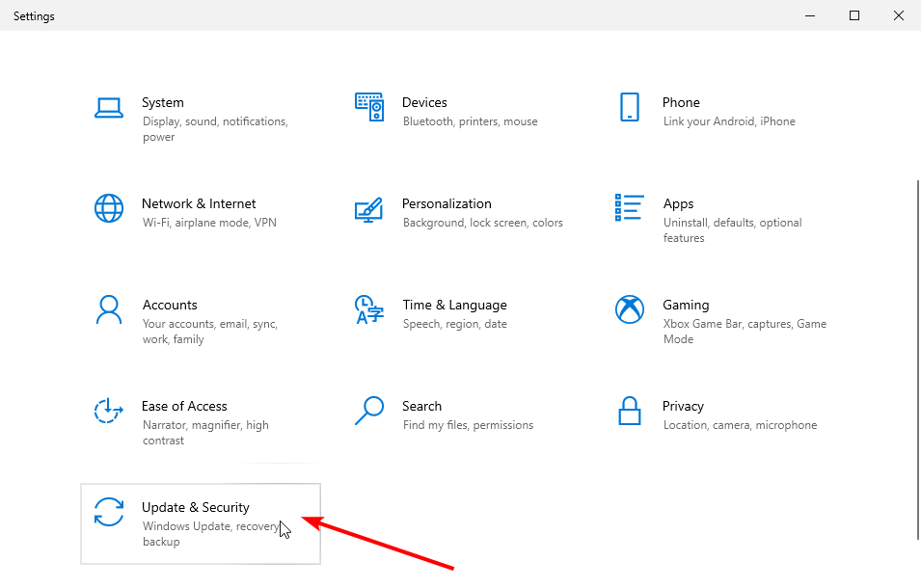The width and height of the screenshot is (921, 588).
Task: Open the Gaming Xbox icon
Action: (x=629, y=309)
